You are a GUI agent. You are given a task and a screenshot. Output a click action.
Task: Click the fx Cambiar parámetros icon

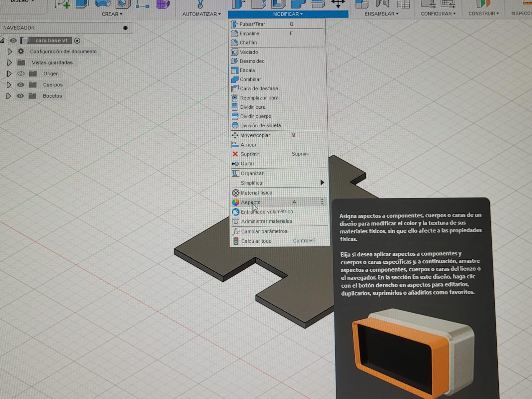click(x=236, y=231)
